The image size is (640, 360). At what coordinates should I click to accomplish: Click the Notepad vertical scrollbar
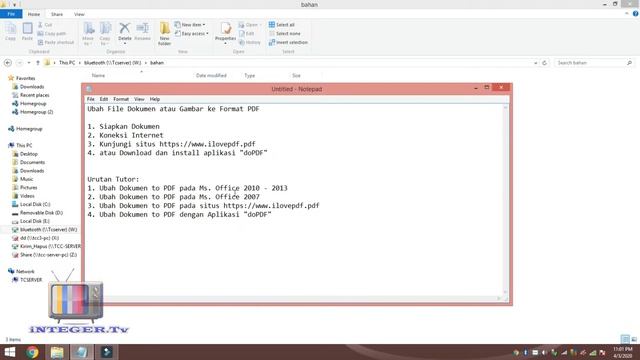[x=506, y=199]
